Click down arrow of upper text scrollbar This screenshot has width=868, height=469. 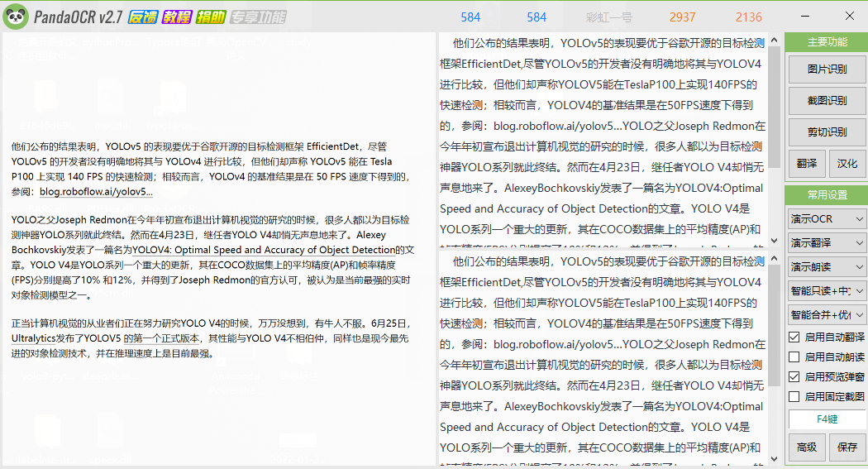click(x=775, y=241)
